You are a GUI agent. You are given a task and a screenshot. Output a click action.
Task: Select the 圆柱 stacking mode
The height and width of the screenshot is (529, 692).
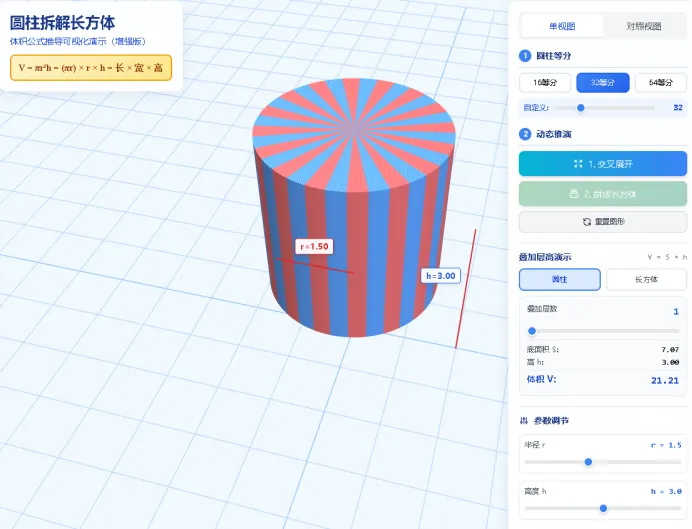pyautogui.click(x=560, y=279)
